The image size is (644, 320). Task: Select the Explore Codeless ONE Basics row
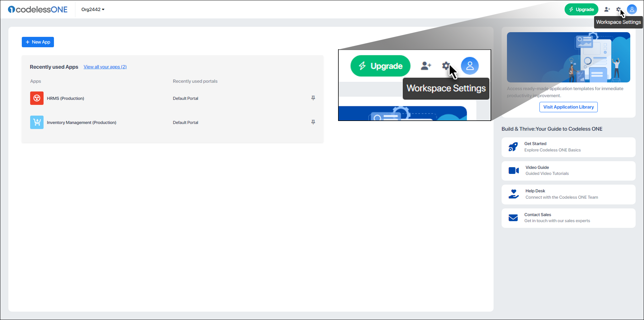click(x=553, y=150)
